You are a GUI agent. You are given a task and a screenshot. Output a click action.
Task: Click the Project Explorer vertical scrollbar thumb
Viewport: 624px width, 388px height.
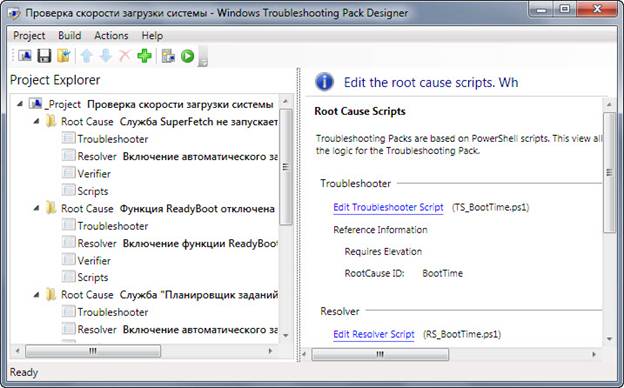pyautogui.click(x=285, y=167)
